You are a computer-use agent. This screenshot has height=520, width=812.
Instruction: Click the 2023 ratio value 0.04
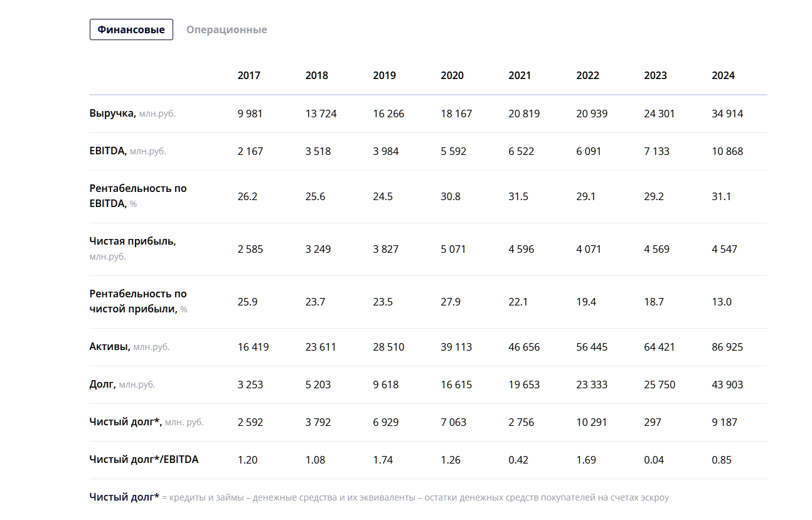click(654, 460)
